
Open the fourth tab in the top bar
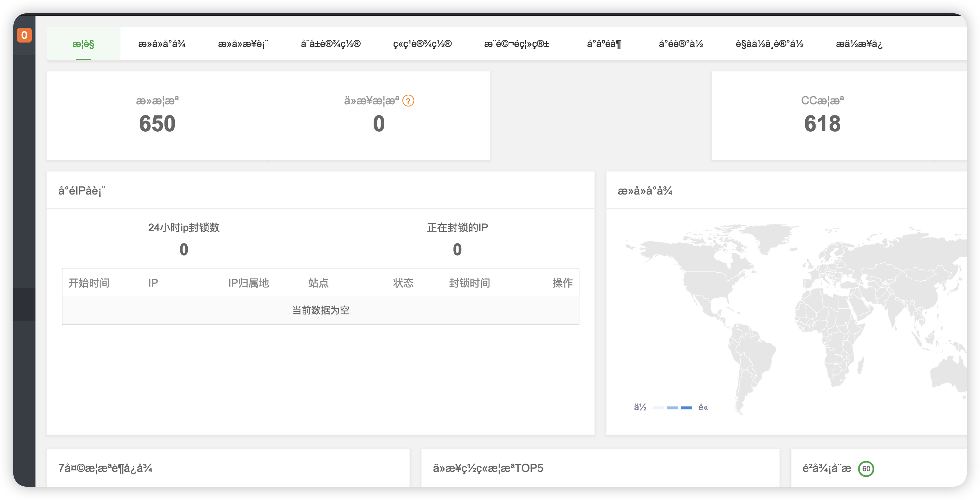point(331,44)
